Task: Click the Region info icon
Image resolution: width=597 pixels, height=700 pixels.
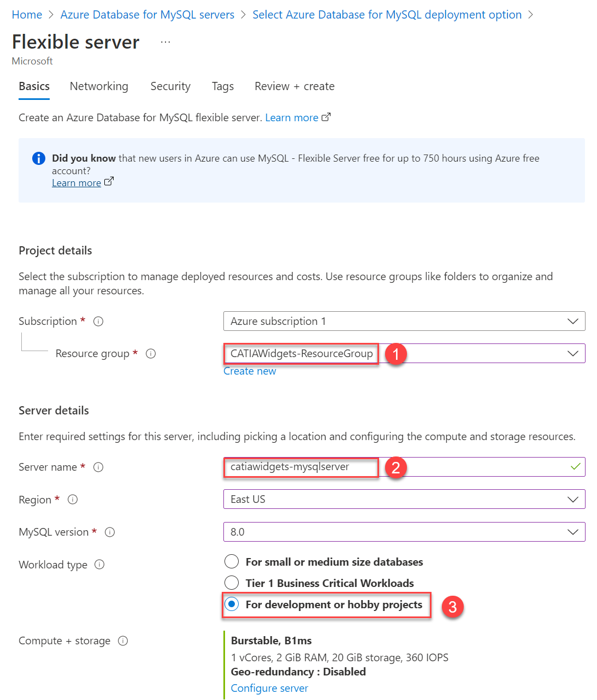Action: tap(72, 499)
